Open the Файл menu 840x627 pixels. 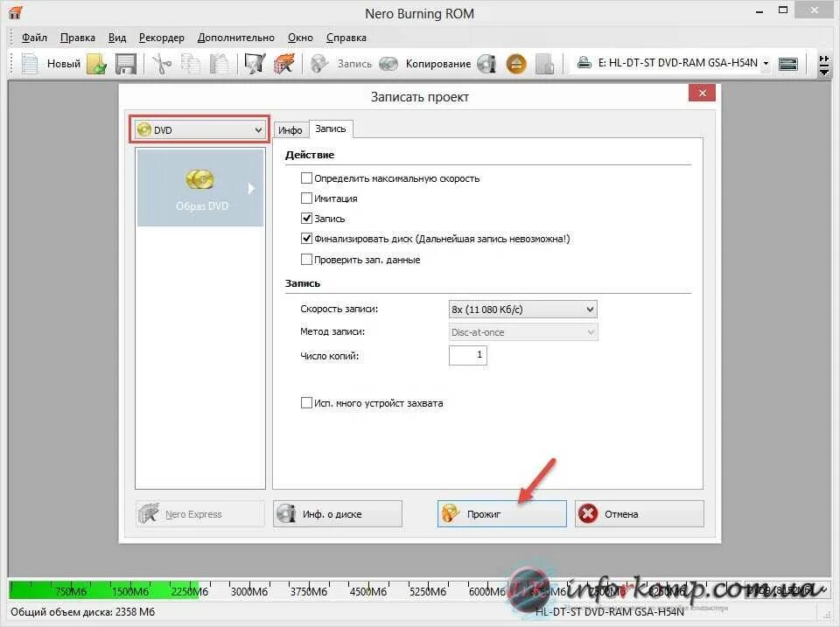point(34,38)
